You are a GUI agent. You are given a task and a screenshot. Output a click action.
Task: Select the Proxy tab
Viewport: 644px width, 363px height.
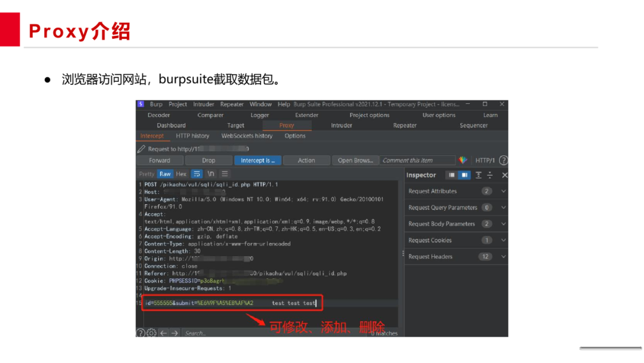pos(287,125)
